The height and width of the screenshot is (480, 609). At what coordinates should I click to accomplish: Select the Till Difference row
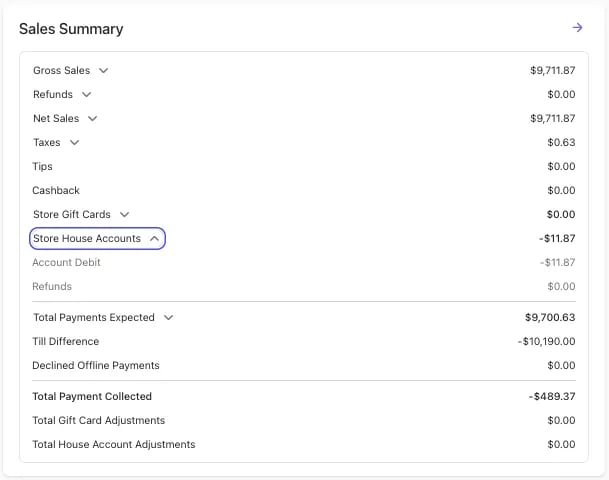(x=304, y=342)
